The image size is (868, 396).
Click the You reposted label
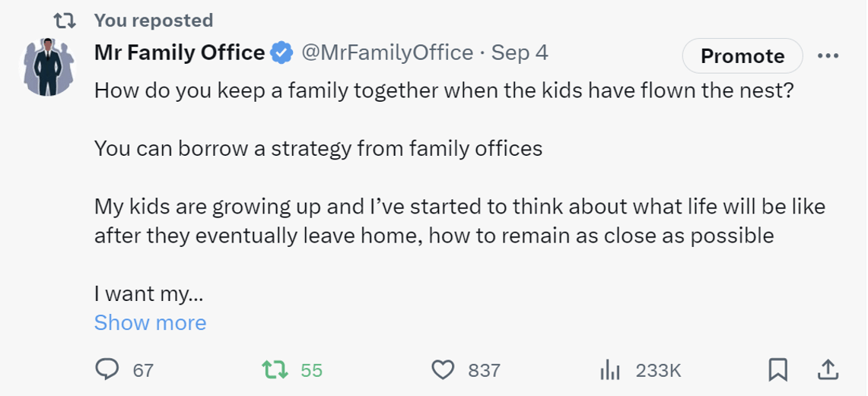[x=154, y=21]
